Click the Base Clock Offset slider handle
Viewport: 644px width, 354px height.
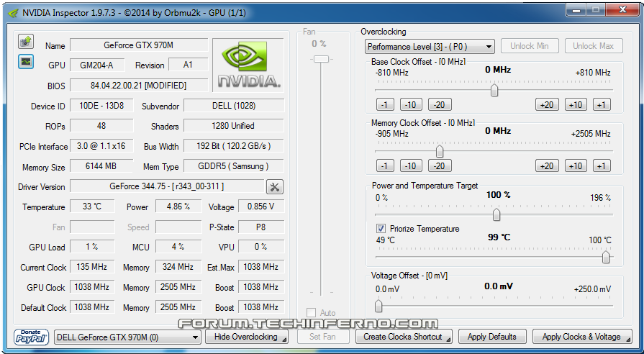coord(494,90)
